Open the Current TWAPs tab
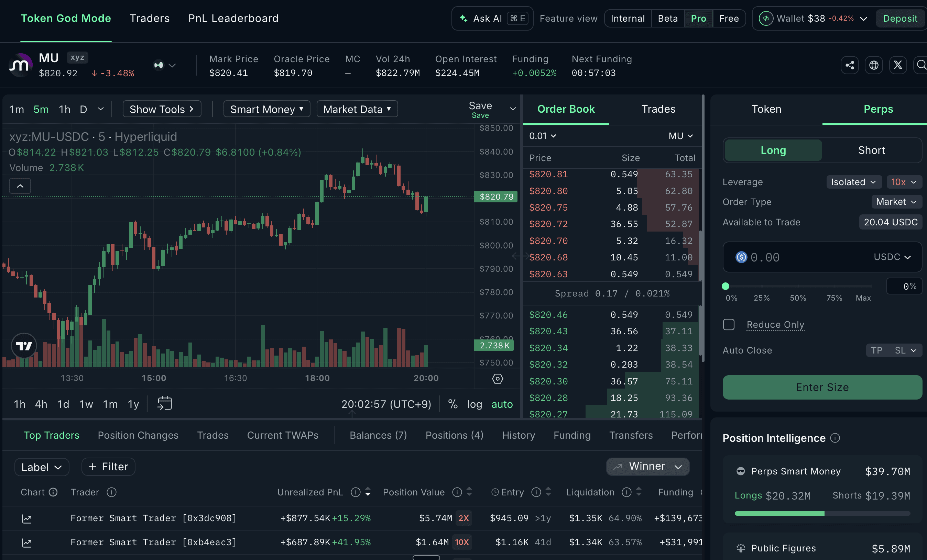 click(x=283, y=435)
